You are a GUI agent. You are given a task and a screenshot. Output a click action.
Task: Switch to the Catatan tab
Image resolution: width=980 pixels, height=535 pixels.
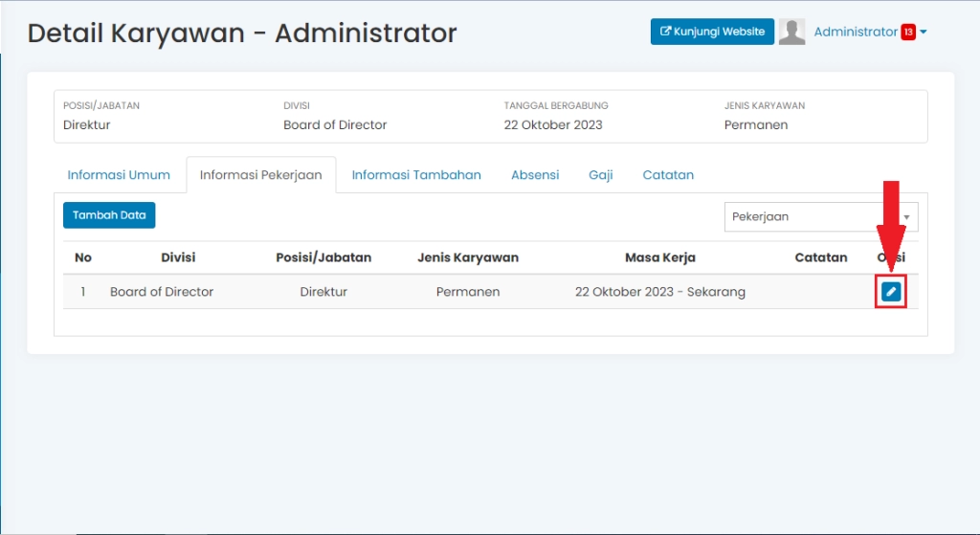pos(668,175)
